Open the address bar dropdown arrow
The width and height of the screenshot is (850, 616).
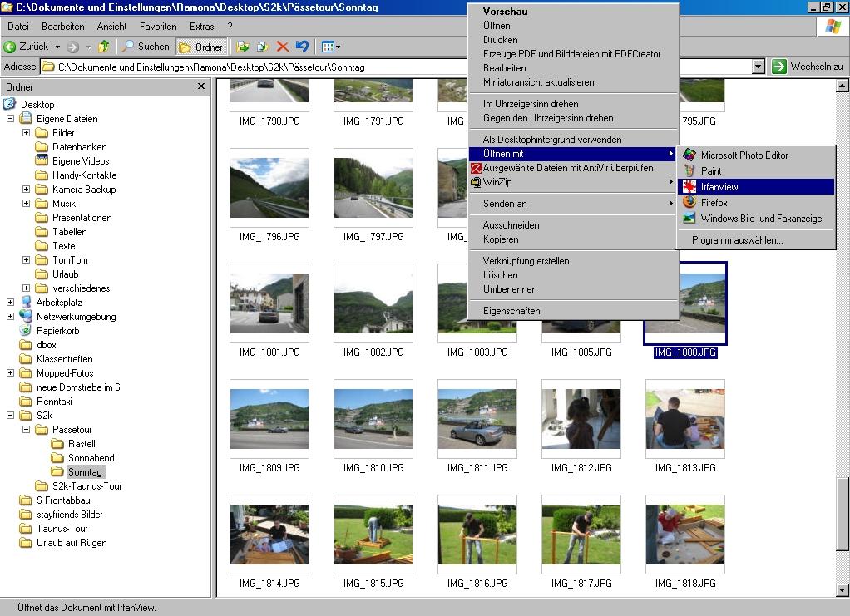[758, 67]
